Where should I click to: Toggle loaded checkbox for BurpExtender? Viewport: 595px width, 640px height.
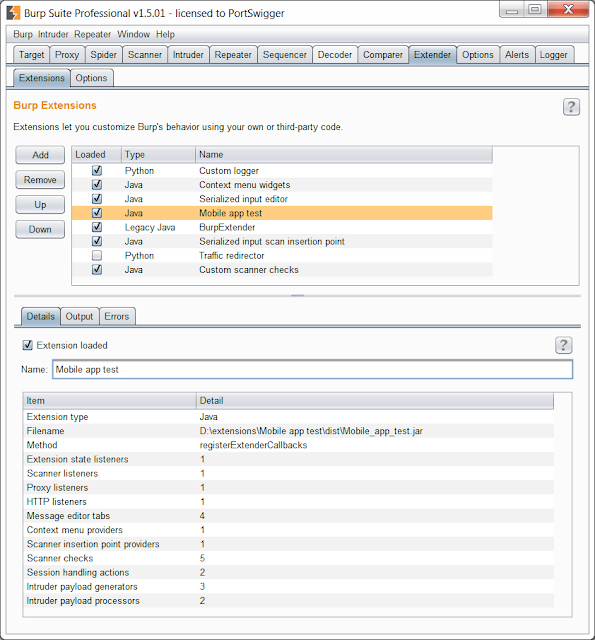(x=97, y=227)
